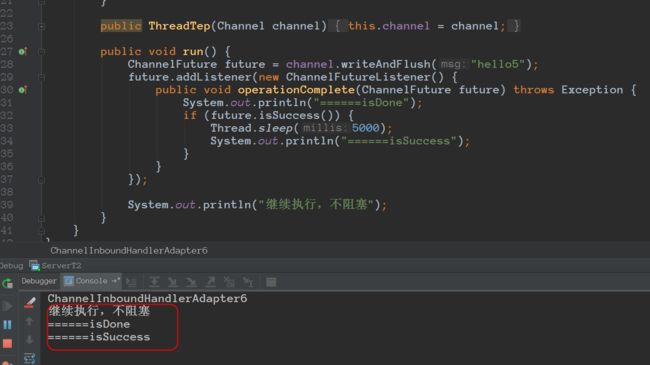Click the Debug tool window label

12,266
